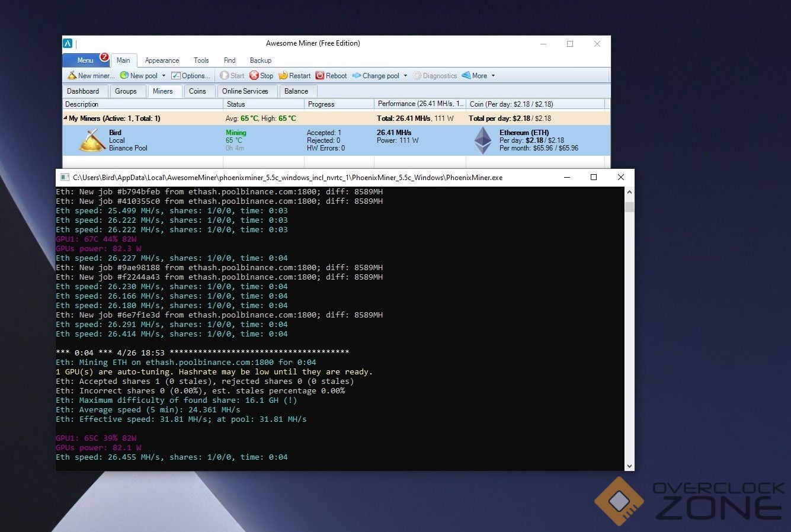Switch to the Dashboard tab

coord(83,91)
